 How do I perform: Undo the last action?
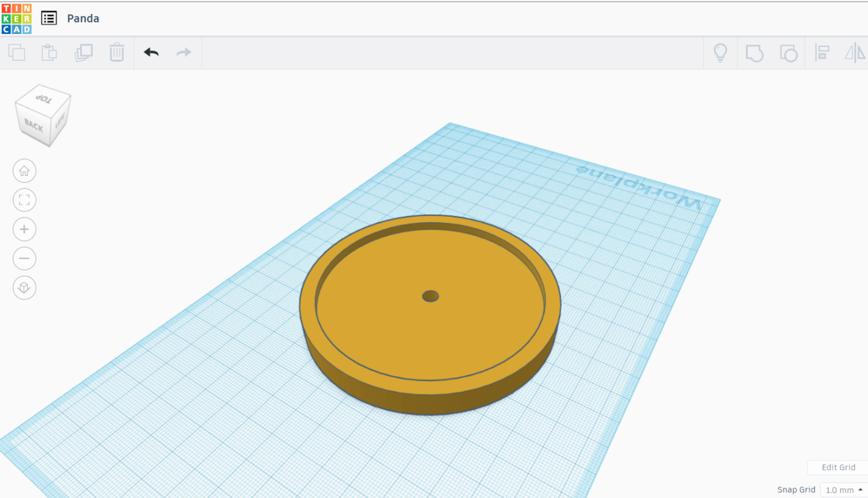click(x=151, y=52)
